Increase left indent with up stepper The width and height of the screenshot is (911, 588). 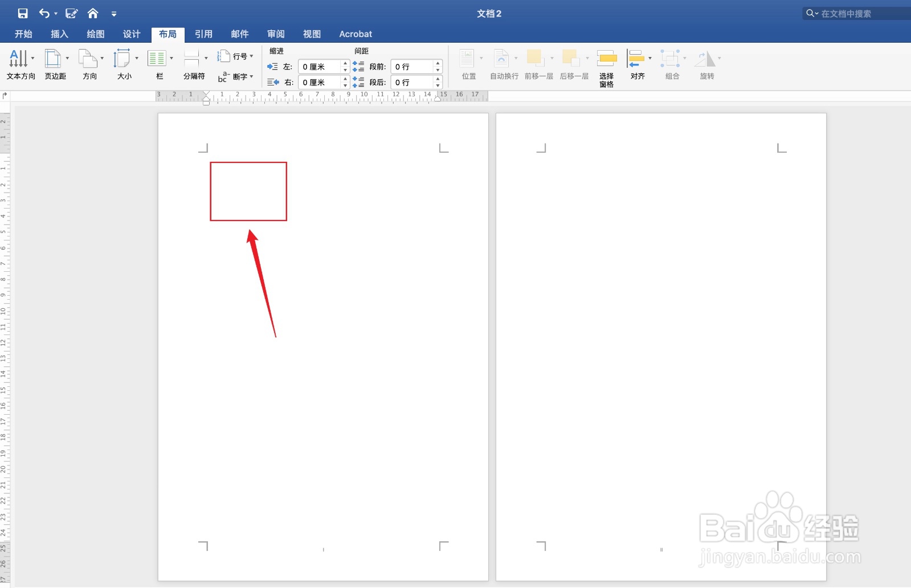coord(345,63)
